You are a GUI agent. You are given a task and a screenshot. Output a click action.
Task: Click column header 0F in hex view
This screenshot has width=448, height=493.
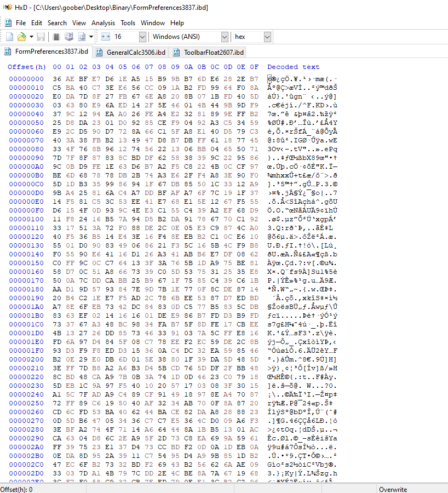click(254, 67)
